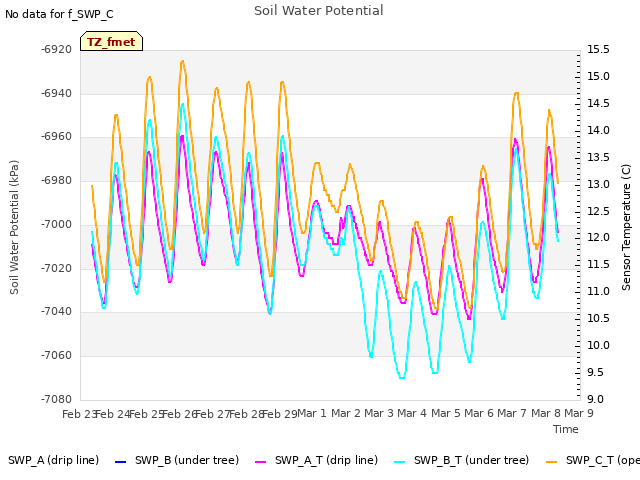The image size is (640, 480).
Task: Click the Mar 8 date tick label
Action: [546, 413]
